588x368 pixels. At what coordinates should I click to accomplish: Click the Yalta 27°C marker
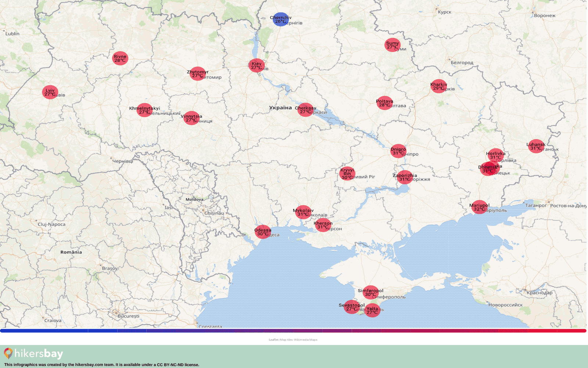pyautogui.click(x=372, y=310)
